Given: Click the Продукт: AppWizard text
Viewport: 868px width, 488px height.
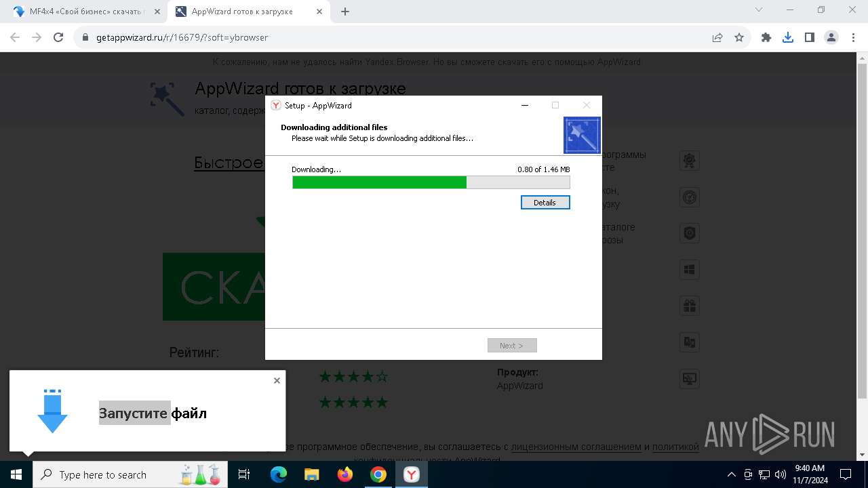Looking at the screenshot, I should (520, 379).
